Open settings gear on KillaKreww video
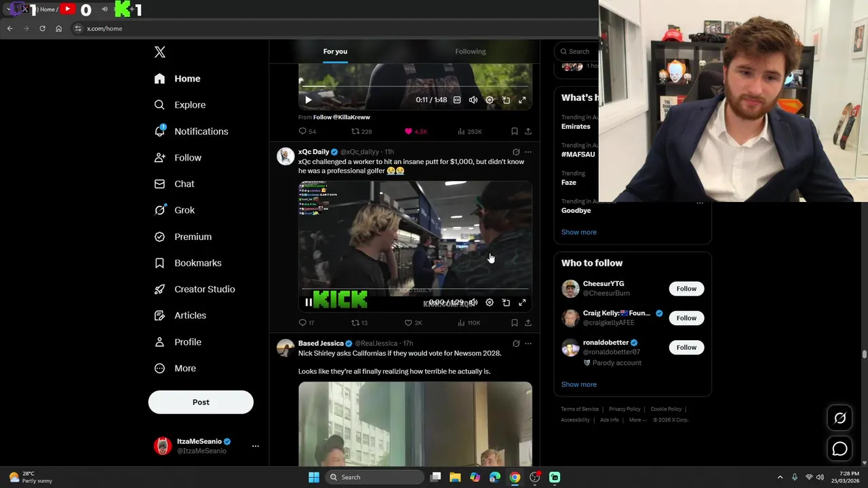Image resolution: width=868 pixels, height=488 pixels. tap(490, 100)
